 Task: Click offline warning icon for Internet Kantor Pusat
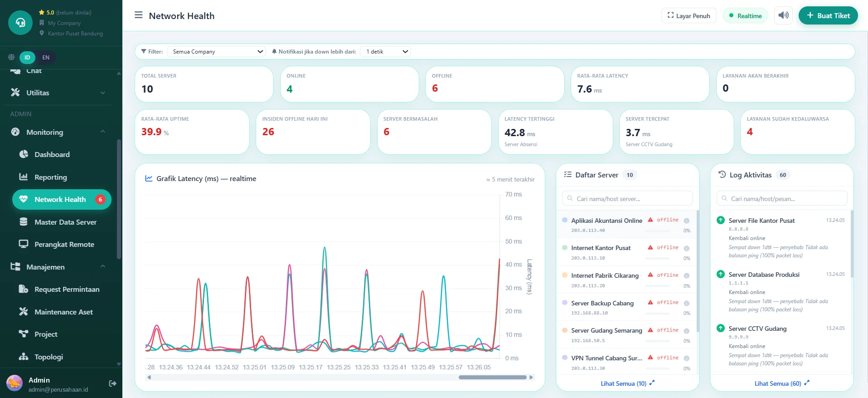coord(650,247)
